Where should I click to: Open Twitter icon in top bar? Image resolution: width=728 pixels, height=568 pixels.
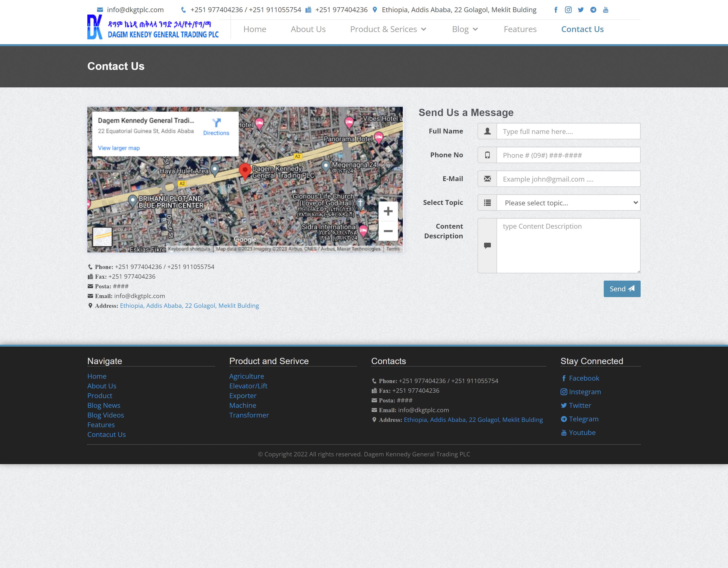coord(581,10)
